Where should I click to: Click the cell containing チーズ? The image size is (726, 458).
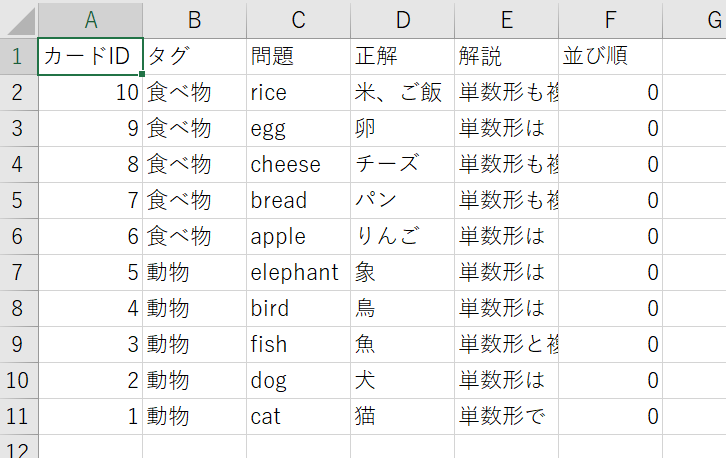point(402,164)
